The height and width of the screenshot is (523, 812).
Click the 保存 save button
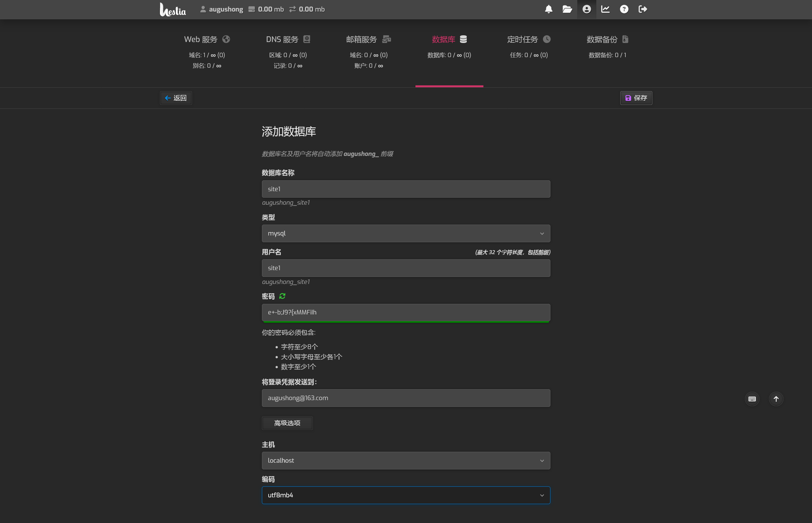636,98
